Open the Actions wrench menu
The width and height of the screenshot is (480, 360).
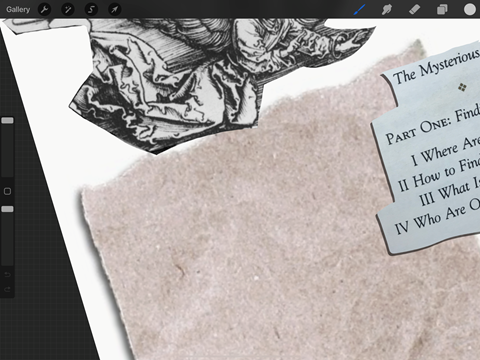44,9
